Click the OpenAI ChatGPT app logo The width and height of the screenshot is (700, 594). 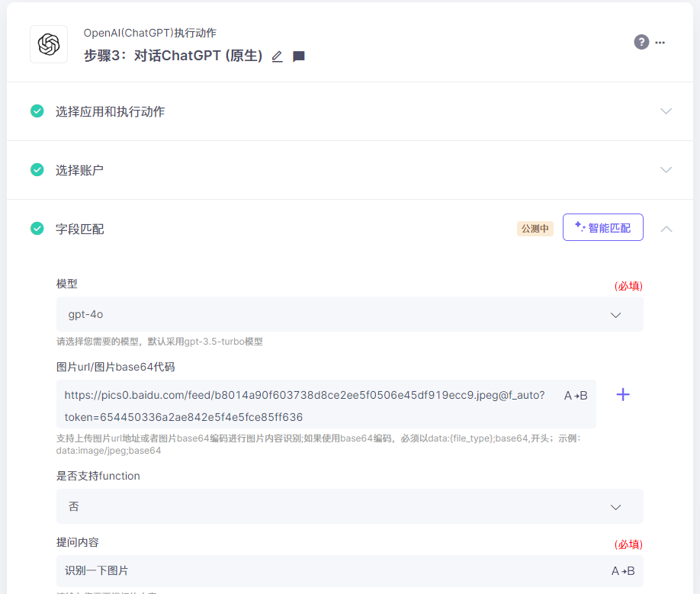click(x=49, y=44)
